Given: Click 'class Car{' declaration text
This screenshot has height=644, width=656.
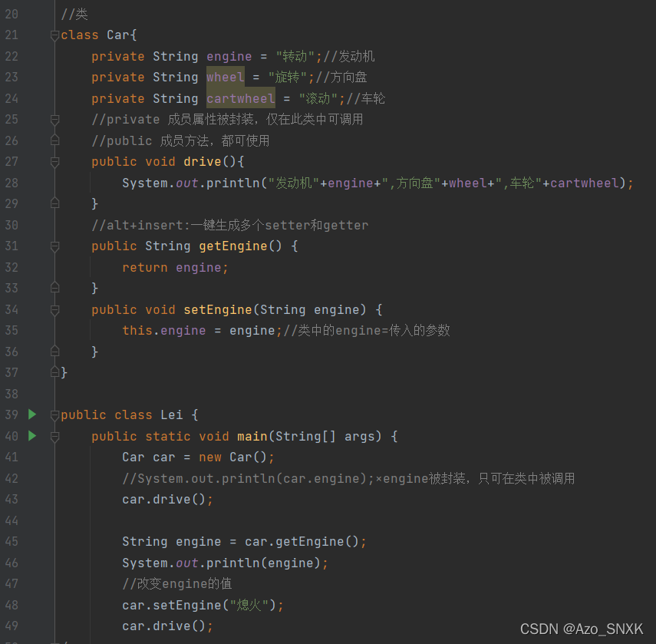Looking at the screenshot, I should [x=99, y=35].
